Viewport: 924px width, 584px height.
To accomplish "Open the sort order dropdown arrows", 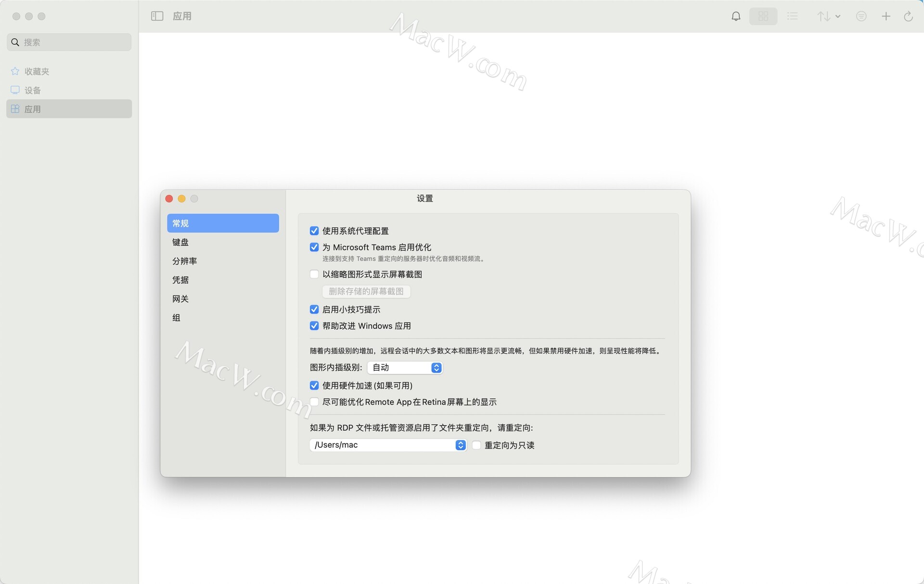I will 828,16.
